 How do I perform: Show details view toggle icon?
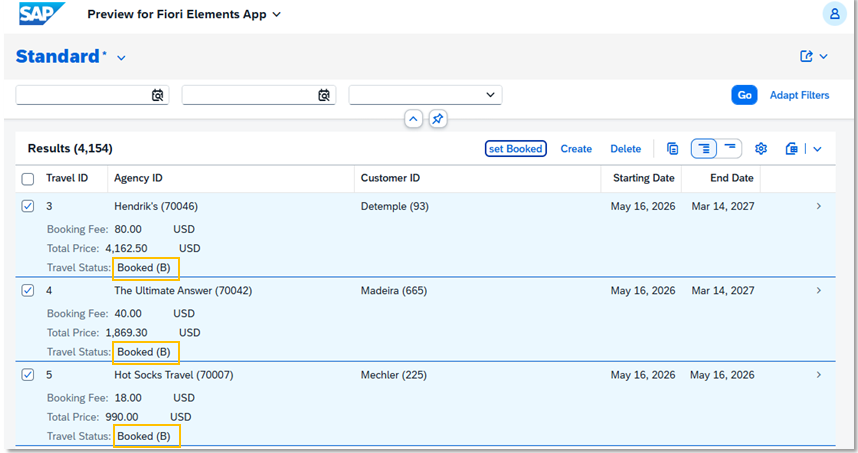pos(704,148)
